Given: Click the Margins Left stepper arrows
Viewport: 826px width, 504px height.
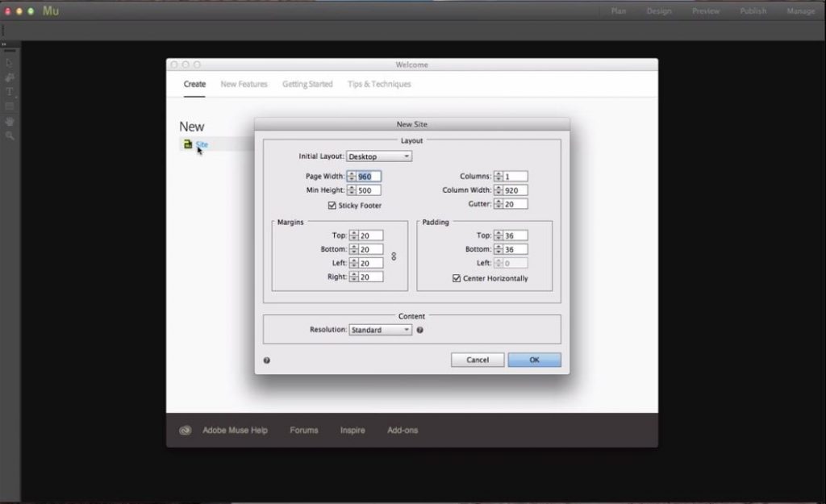Looking at the screenshot, I should [x=353, y=263].
